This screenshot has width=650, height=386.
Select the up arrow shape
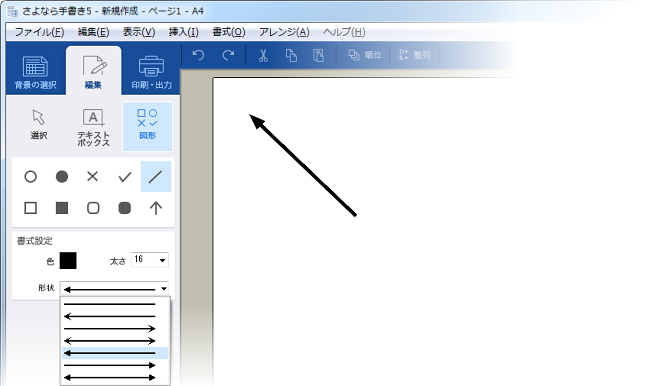click(x=156, y=208)
